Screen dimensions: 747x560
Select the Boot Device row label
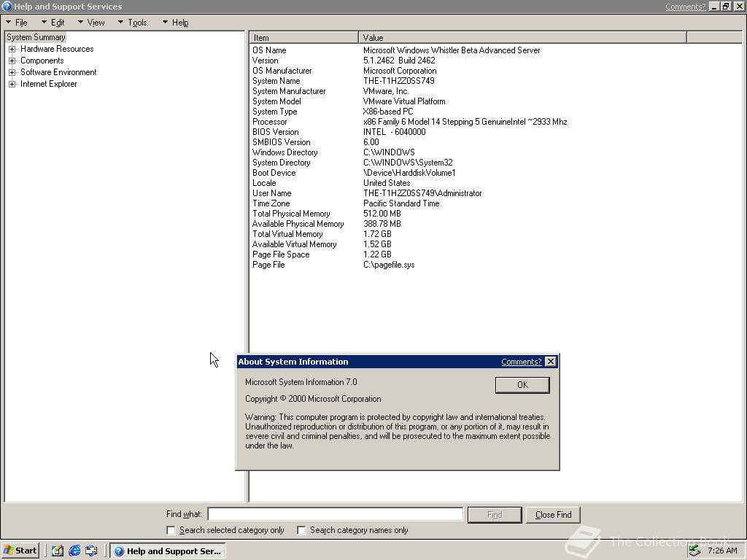(x=274, y=173)
